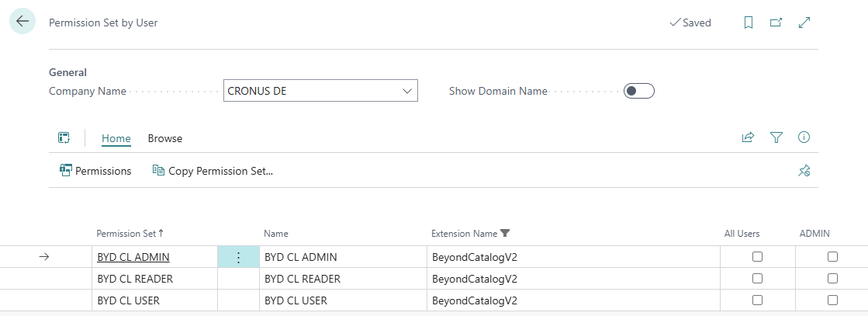Toggle the Show Domain Name switch
The width and height of the screenshot is (868, 316).
point(639,91)
